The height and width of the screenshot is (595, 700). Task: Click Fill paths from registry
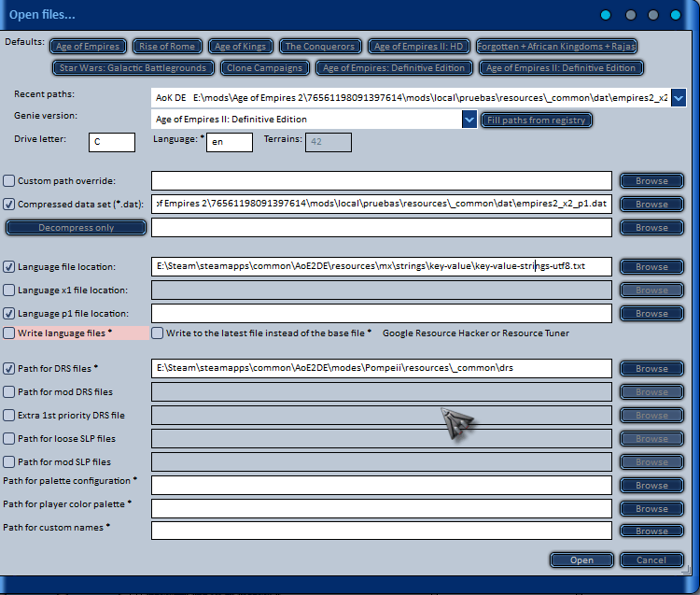[536, 120]
